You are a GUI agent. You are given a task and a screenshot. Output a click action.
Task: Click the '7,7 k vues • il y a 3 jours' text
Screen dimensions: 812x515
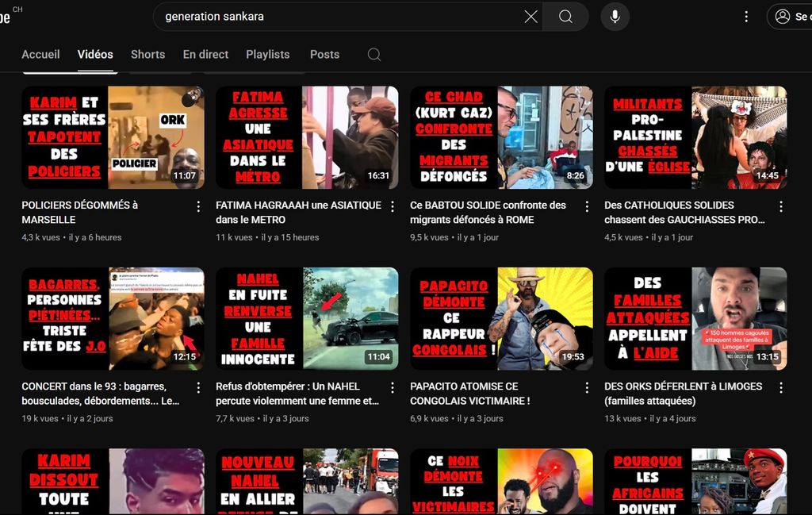tap(262, 418)
